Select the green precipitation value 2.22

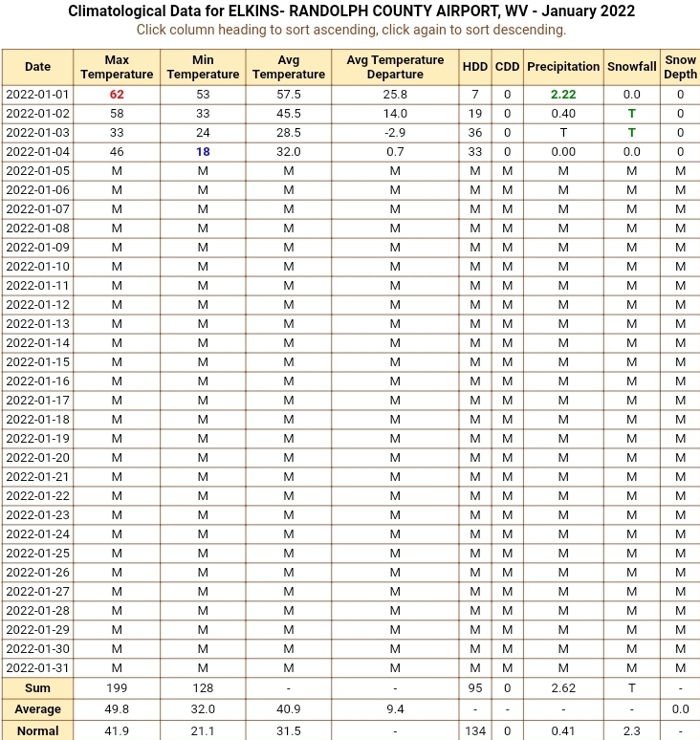[x=563, y=95]
